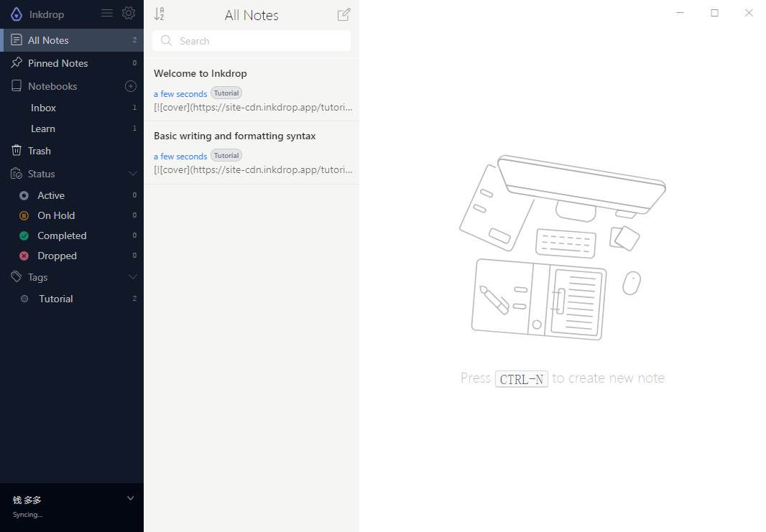The height and width of the screenshot is (532, 766).
Task: Add a notebook with the plus icon
Action: pyautogui.click(x=131, y=86)
